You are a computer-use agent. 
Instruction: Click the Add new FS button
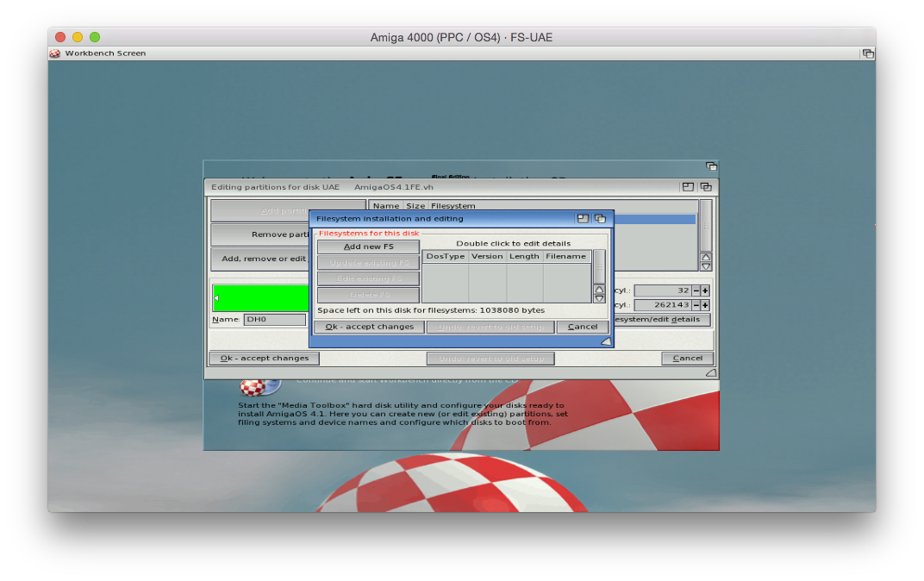tap(368, 247)
